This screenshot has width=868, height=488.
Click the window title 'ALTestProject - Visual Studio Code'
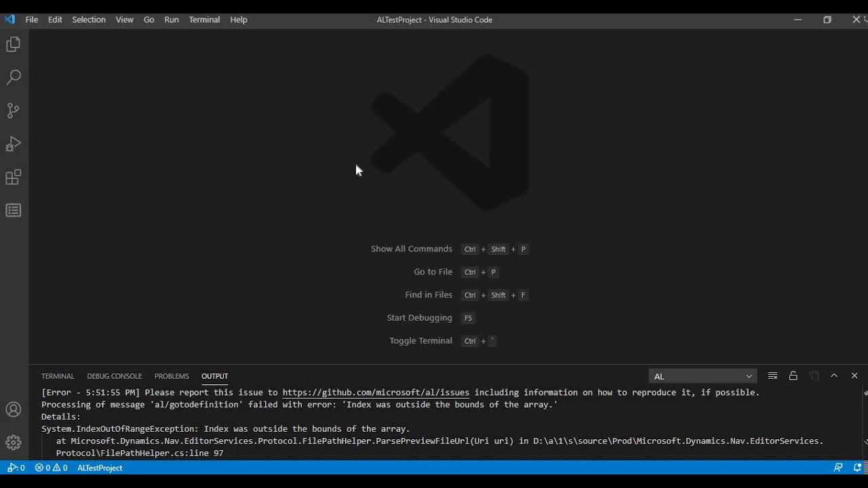pyautogui.click(x=435, y=20)
